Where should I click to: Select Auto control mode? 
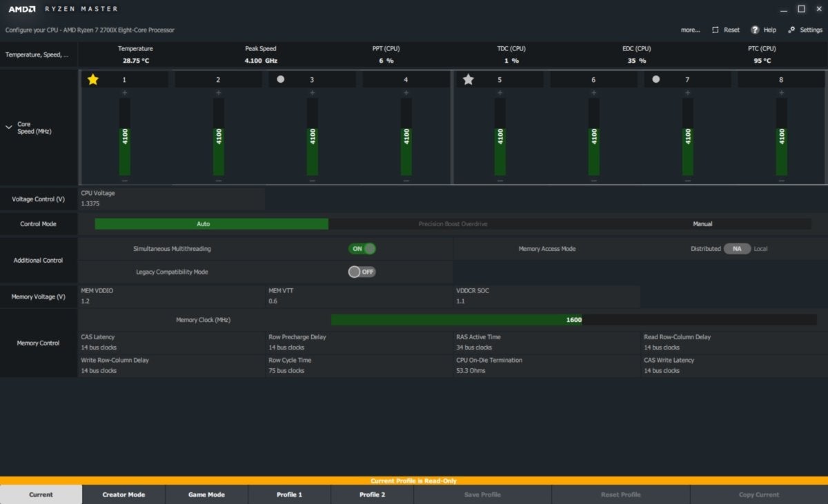click(x=212, y=224)
